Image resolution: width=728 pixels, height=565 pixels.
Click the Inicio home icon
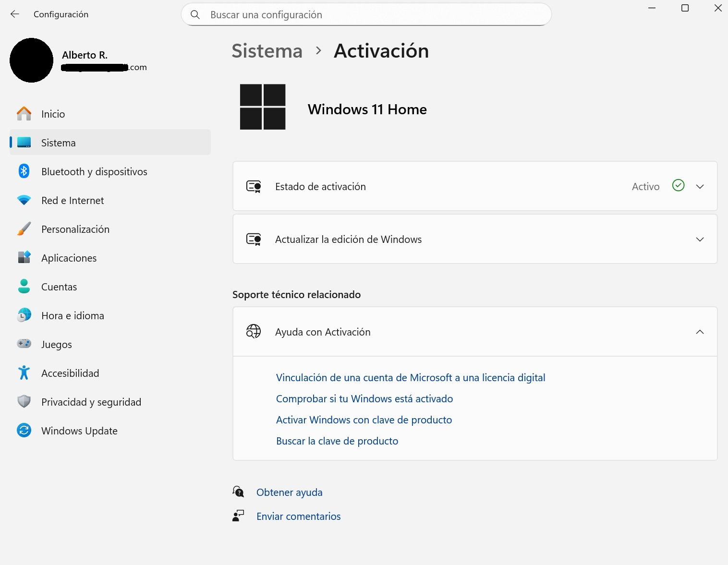(24, 113)
